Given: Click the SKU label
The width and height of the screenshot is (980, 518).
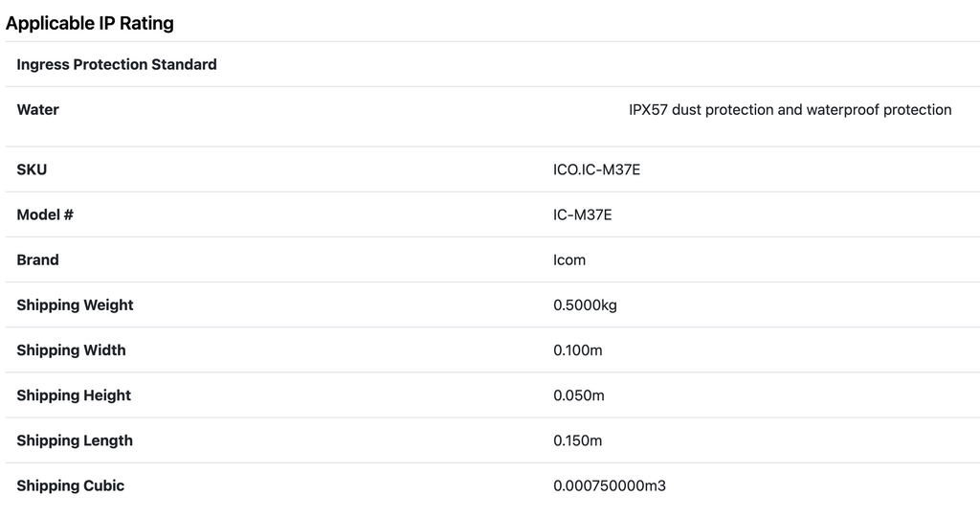Looking at the screenshot, I should click(x=32, y=169).
